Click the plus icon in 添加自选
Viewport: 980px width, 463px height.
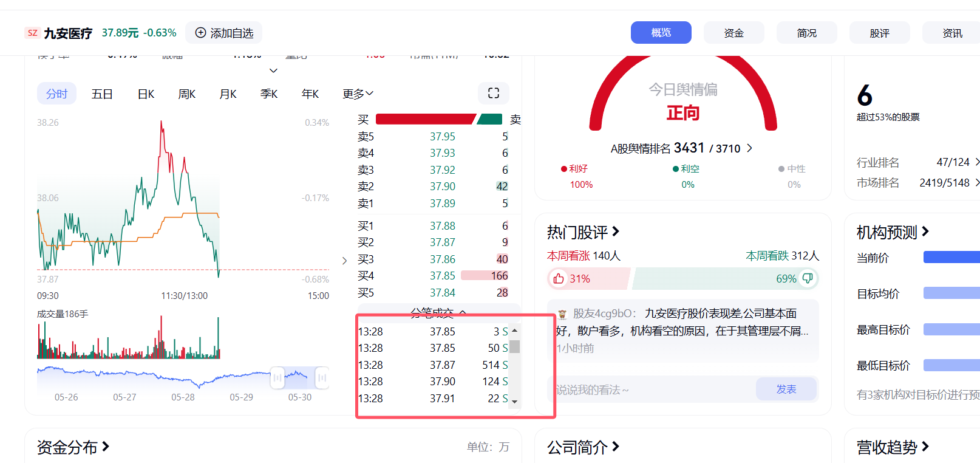[200, 33]
